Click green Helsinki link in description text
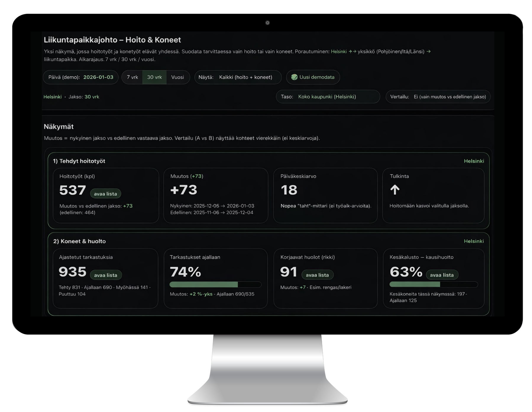 click(x=339, y=51)
